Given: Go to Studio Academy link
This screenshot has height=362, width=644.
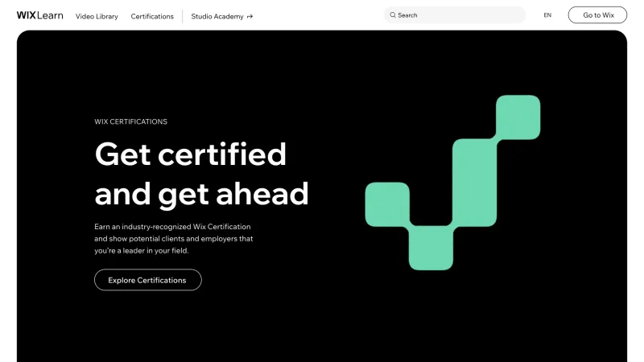Looking at the screenshot, I should pos(222,16).
